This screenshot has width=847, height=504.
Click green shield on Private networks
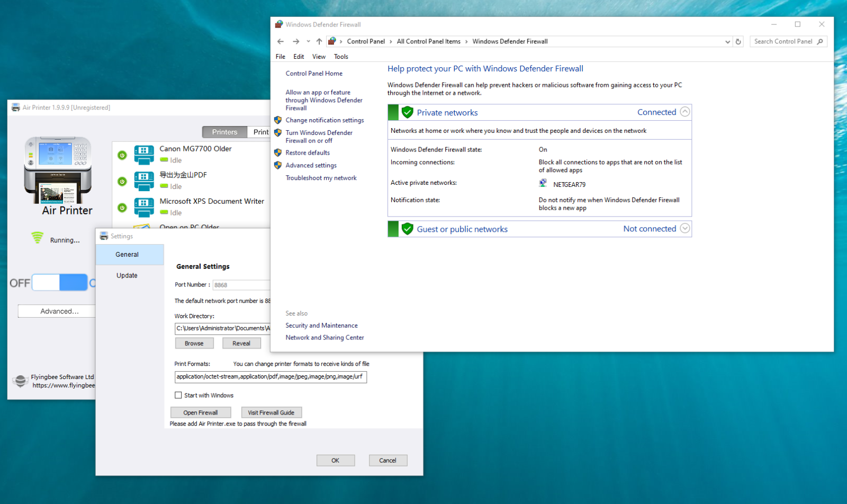407,112
